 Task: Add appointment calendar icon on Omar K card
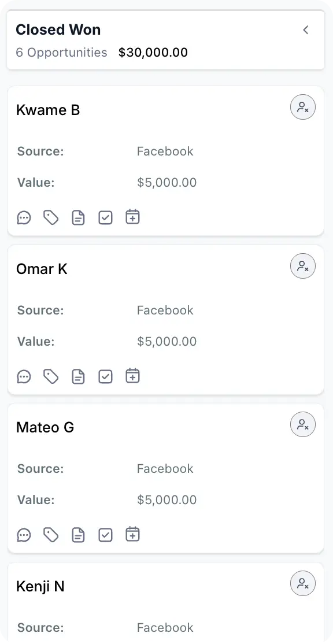click(132, 376)
